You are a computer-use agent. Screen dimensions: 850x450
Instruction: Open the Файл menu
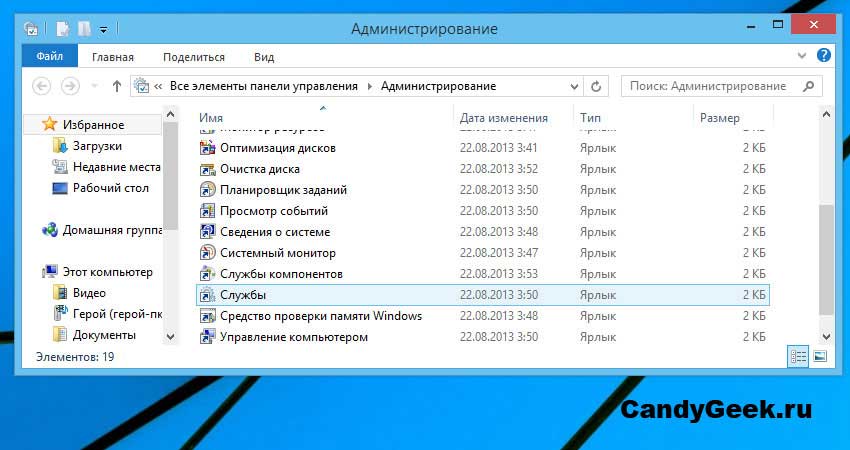point(50,56)
